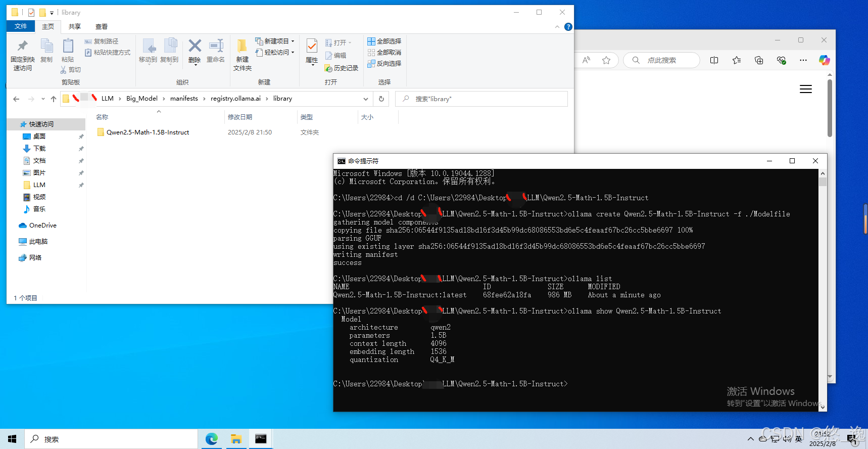This screenshot has width=868, height=449.
Task: Click the library search box
Action: pos(481,99)
